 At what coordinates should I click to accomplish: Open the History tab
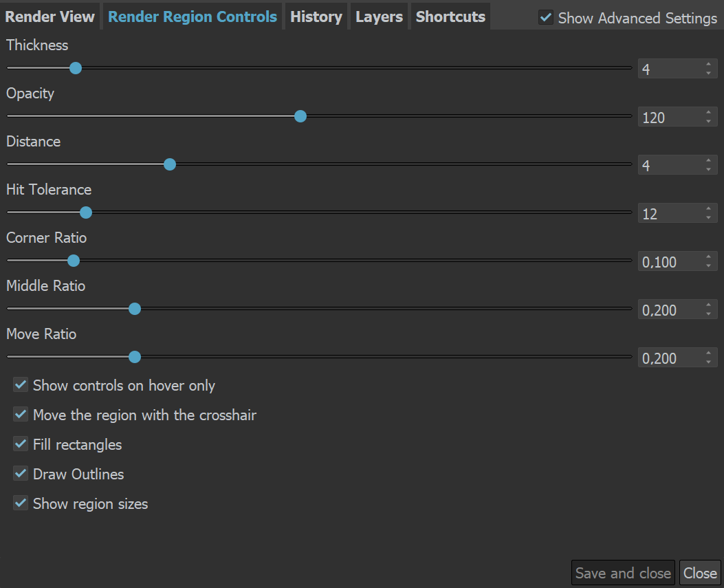(x=316, y=17)
